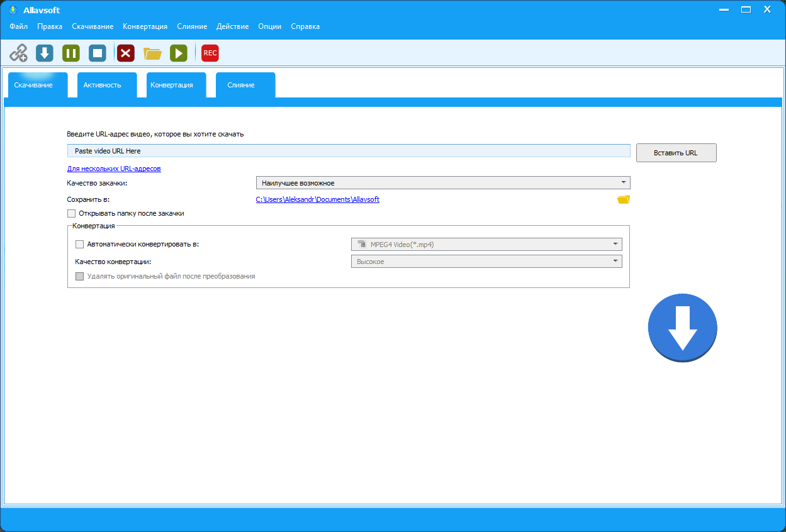Click the green play icon in toolbar
The height and width of the screenshot is (532, 786).
tap(179, 53)
